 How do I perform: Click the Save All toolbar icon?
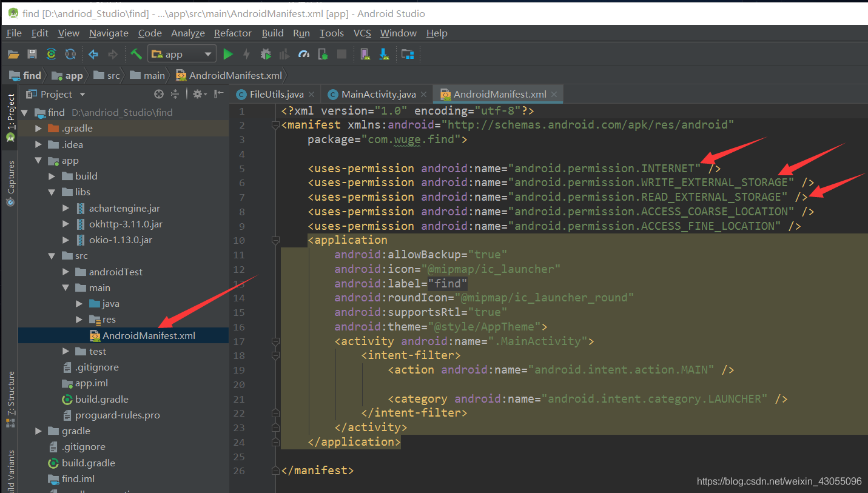[33, 55]
